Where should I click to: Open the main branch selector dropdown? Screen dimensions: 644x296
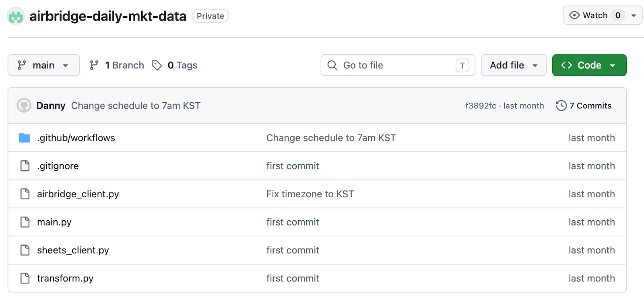tap(43, 65)
